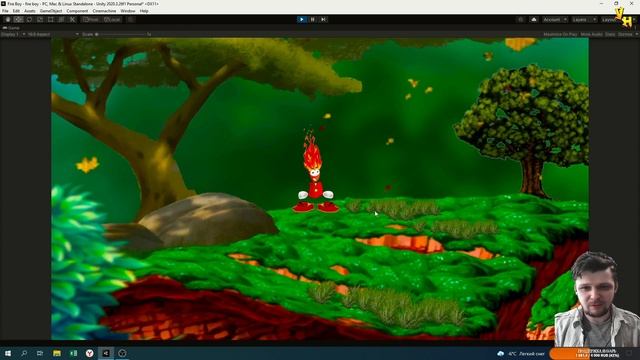Viewport: 640px width, 360px height.
Task: Toggle grid snapping icon in toolbar
Action: click(131, 19)
